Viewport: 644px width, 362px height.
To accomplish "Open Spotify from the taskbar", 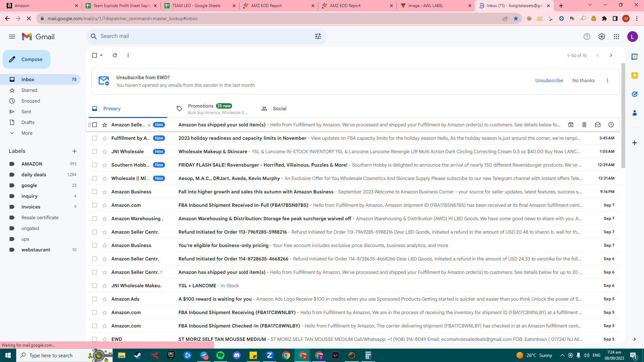I will pyautogui.click(x=220, y=355).
